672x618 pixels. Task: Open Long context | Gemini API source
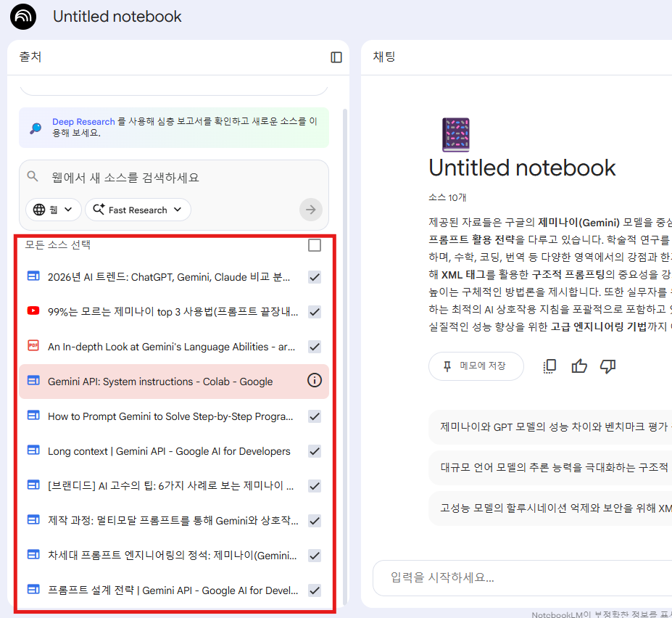(169, 451)
